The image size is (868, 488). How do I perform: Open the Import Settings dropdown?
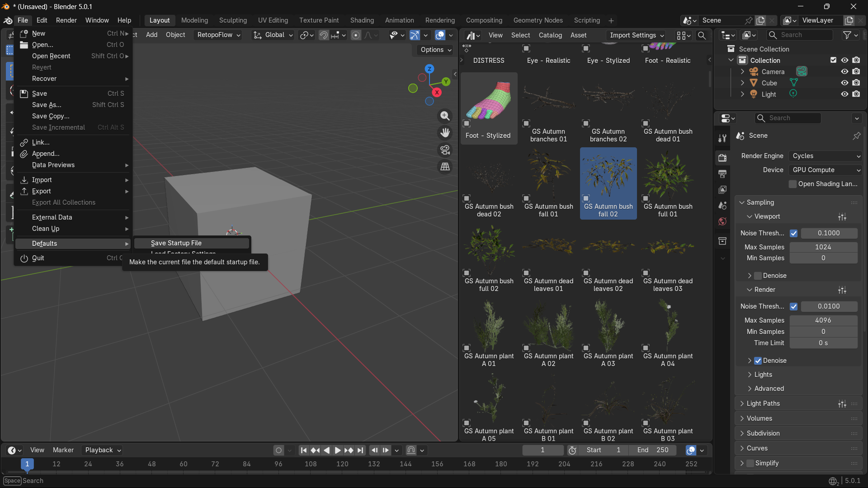coord(637,35)
